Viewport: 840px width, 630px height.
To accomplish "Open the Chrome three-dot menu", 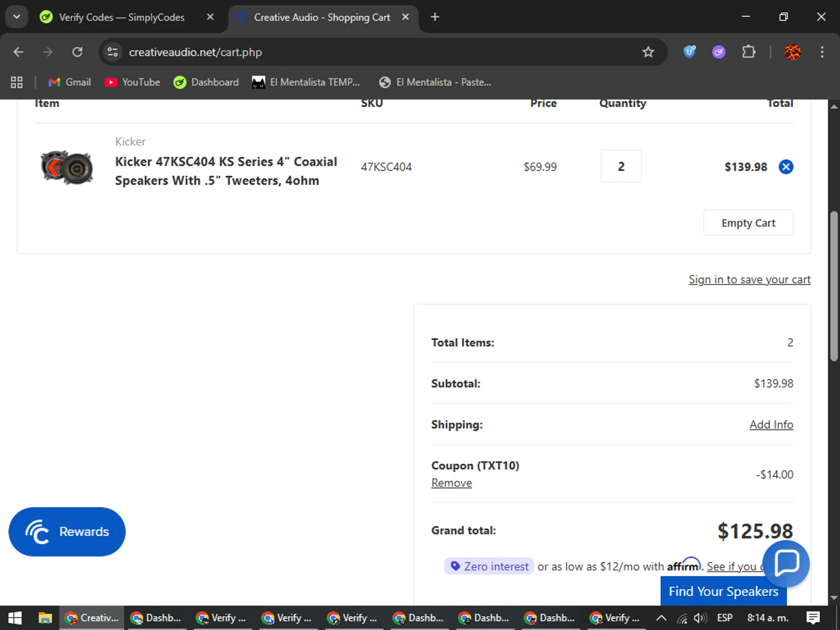I will click(x=822, y=52).
